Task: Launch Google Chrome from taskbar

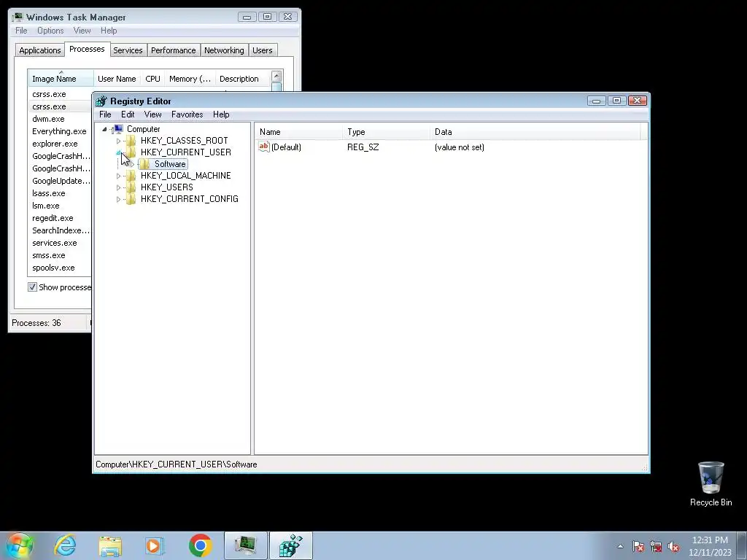Action: pyautogui.click(x=200, y=545)
